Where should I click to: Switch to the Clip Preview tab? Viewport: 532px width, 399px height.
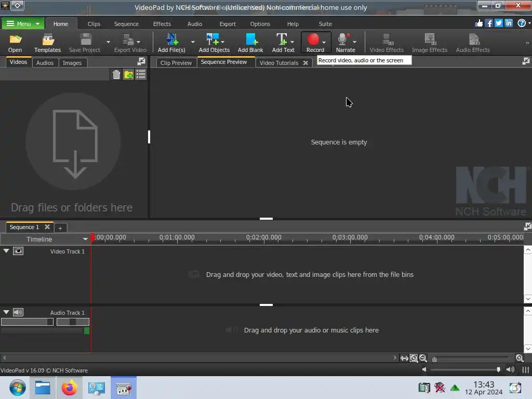point(176,63)
